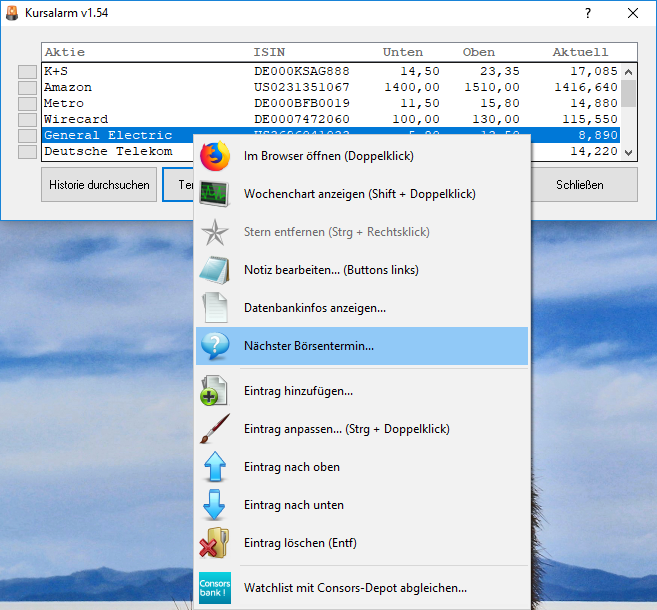
Task: Select the General Electric row
Action: pos(118,135)
